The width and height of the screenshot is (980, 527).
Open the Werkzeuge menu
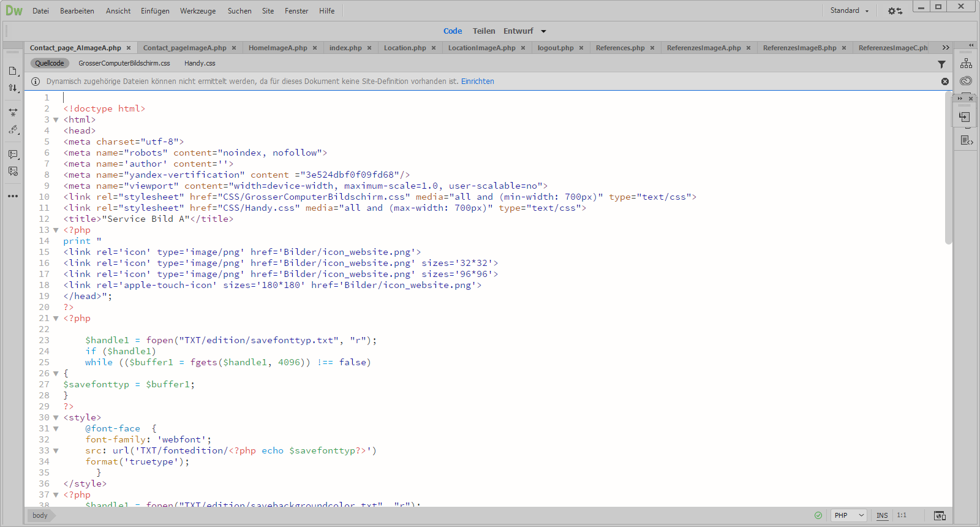point(198,11)
